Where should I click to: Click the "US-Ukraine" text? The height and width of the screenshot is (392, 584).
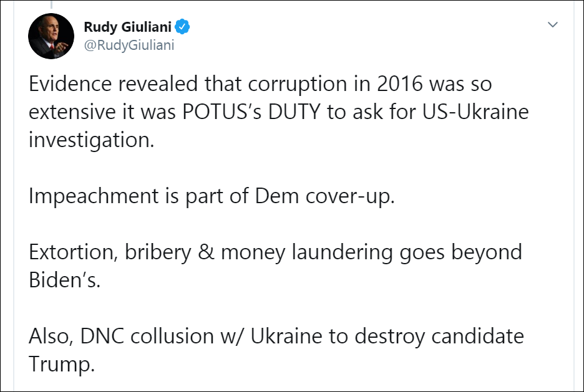[479, 113]
